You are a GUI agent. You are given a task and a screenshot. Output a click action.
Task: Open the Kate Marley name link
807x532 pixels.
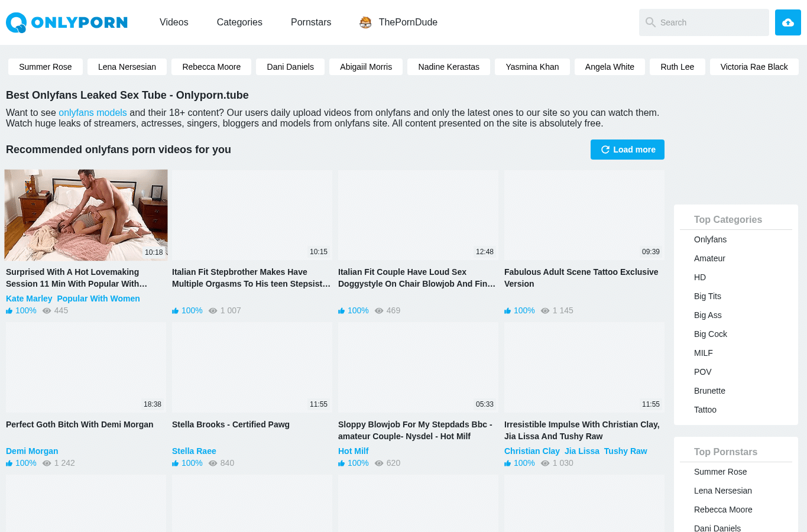pos(29,299)
